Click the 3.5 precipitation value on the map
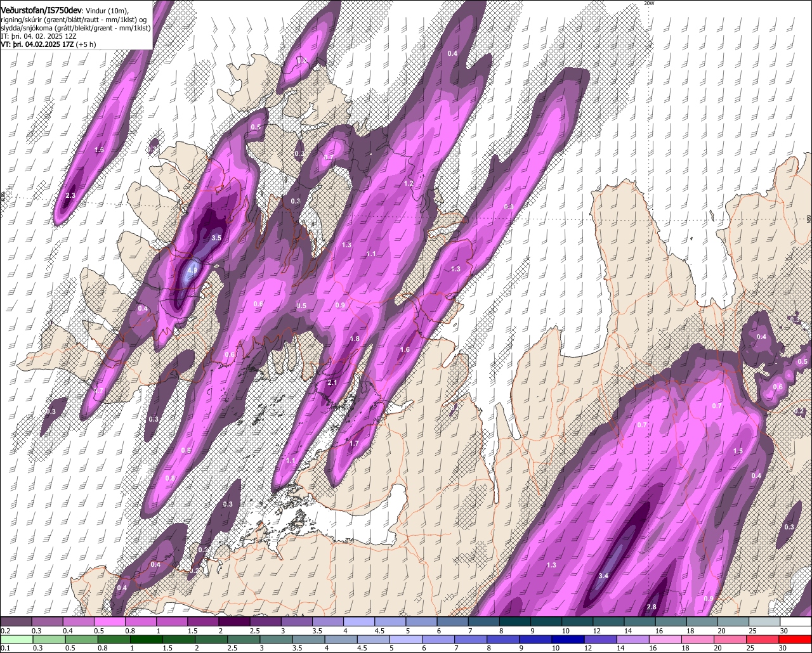 tap(216, 238)
